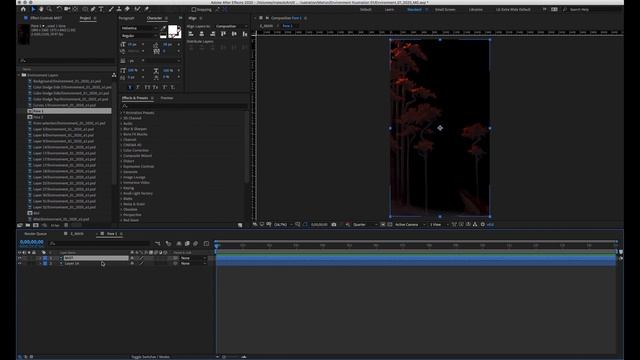This screenshot has width=640, height=360.
Task: Switch to the Paragraph tab
Action: coord(127,18)
